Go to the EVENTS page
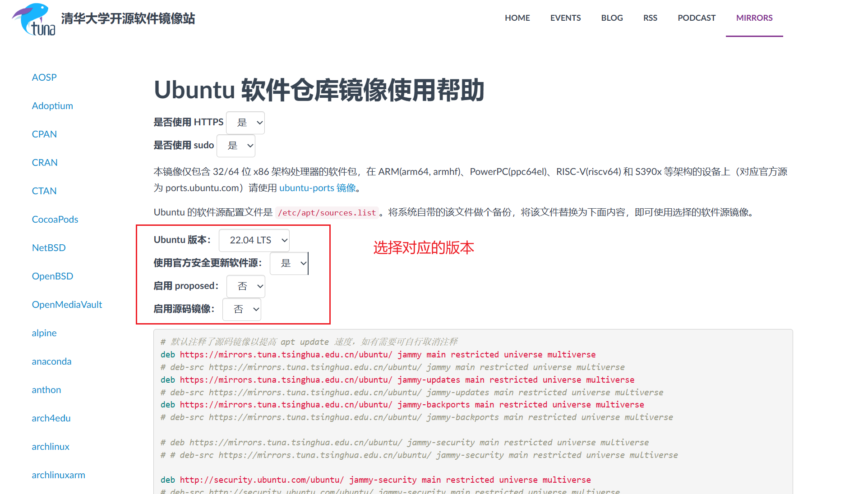 pyautogui.click(x=565, y=18)
